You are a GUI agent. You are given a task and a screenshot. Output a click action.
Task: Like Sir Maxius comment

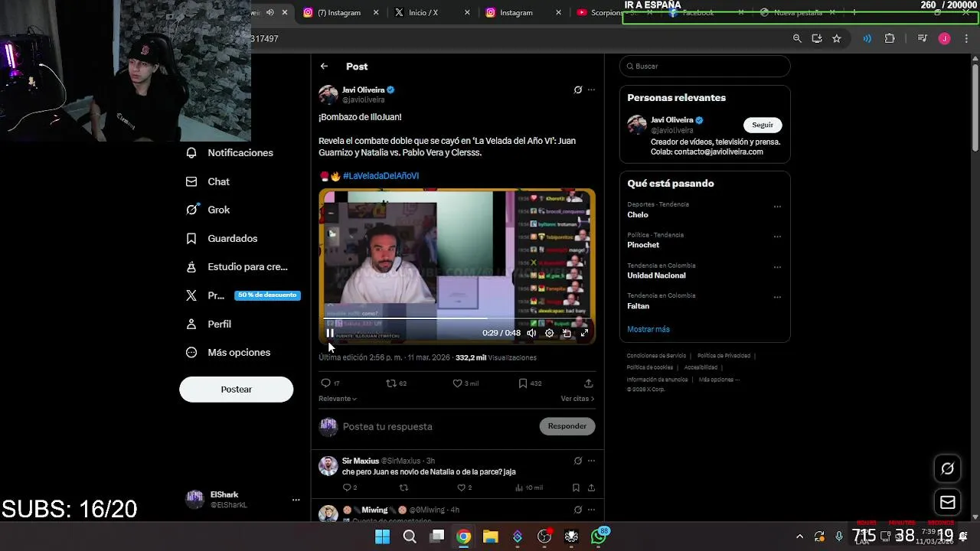(464, 487)
